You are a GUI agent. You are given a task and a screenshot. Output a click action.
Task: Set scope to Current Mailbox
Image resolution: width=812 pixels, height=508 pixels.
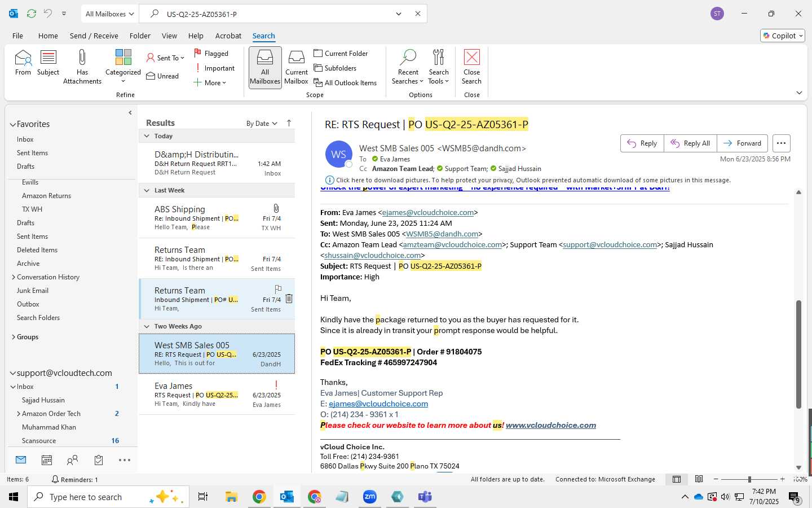click(297, 67)
